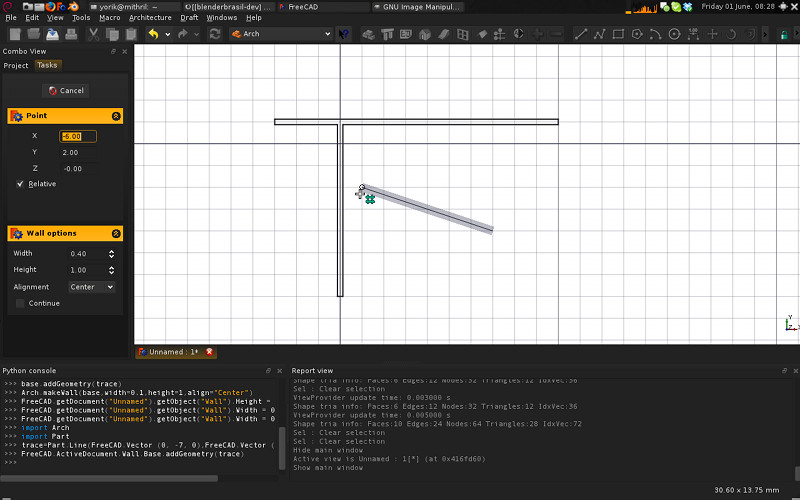Click the Refresh recompute icon
This screenshot has width=800, height=500.
pyautogui.click(x=215, y=34)
